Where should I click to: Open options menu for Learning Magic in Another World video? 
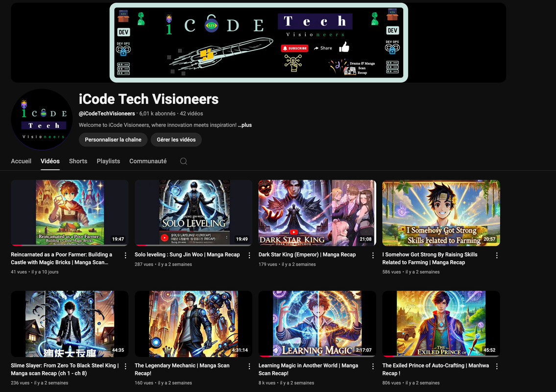pyautogui.click(x=373, y=367)
